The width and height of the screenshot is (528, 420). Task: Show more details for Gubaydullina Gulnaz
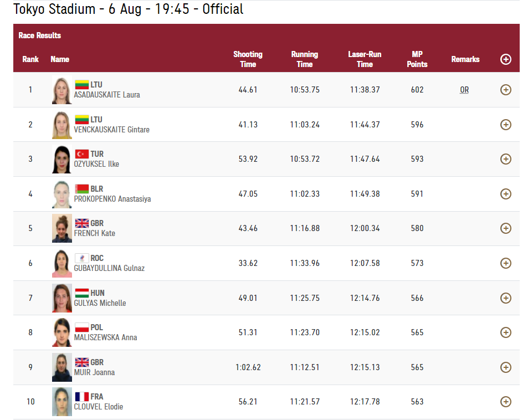coord(505,263)
